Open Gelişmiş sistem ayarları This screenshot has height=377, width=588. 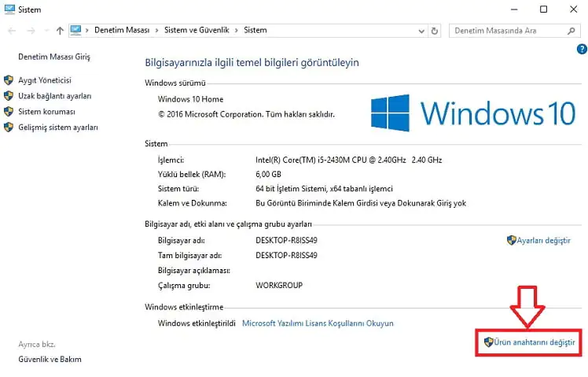(x=57, y=128)
